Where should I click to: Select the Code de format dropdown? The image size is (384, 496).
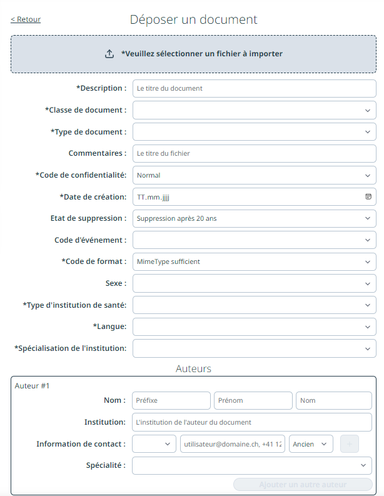[x=254, y=262]
